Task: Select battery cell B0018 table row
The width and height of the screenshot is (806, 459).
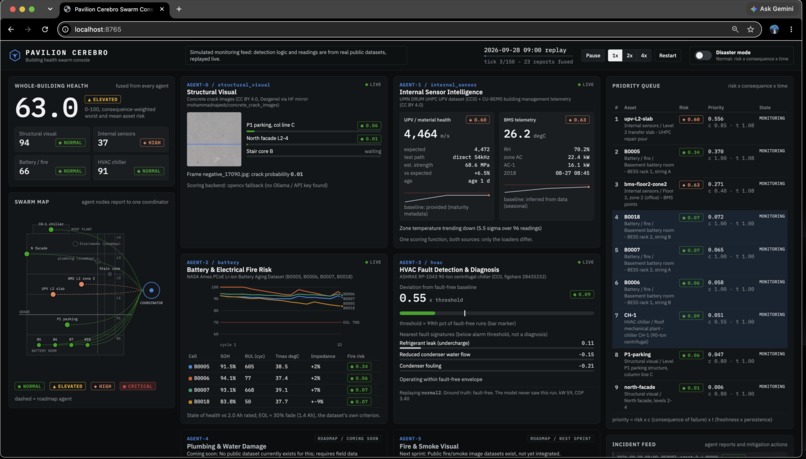Action: 284,402
